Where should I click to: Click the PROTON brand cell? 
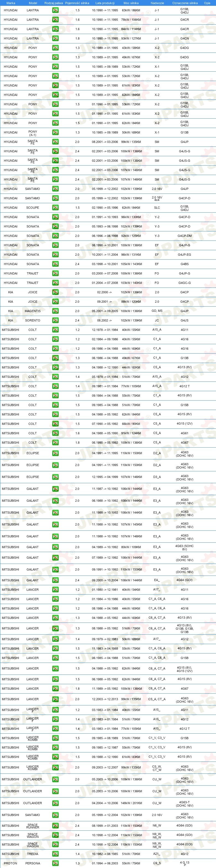[x=10, y=863]
